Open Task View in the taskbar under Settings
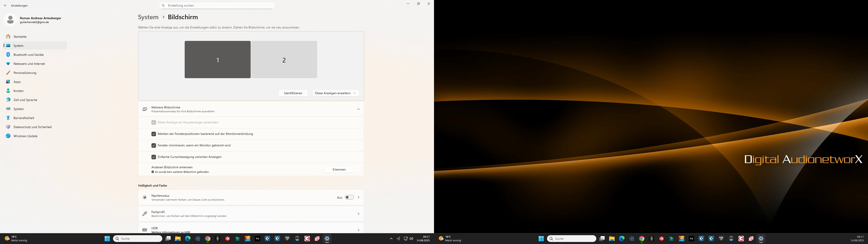This screenshot has width=868, height=244. (168, 239)
